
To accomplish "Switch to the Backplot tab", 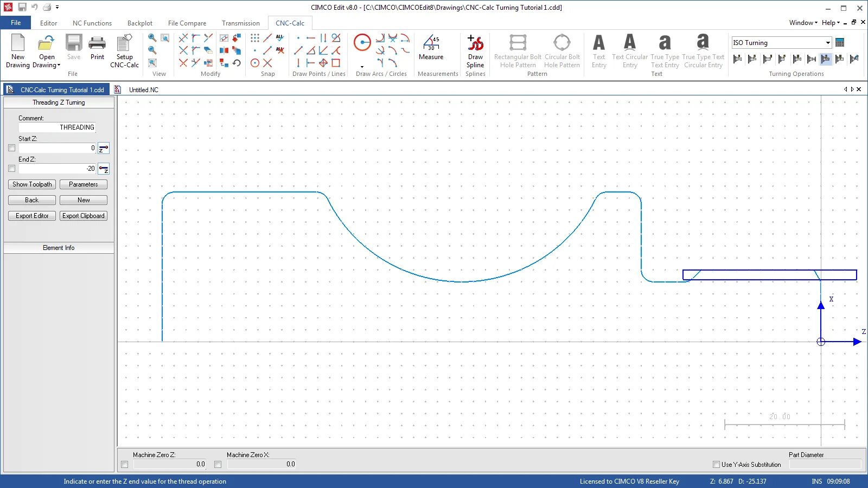I will 140,23.
